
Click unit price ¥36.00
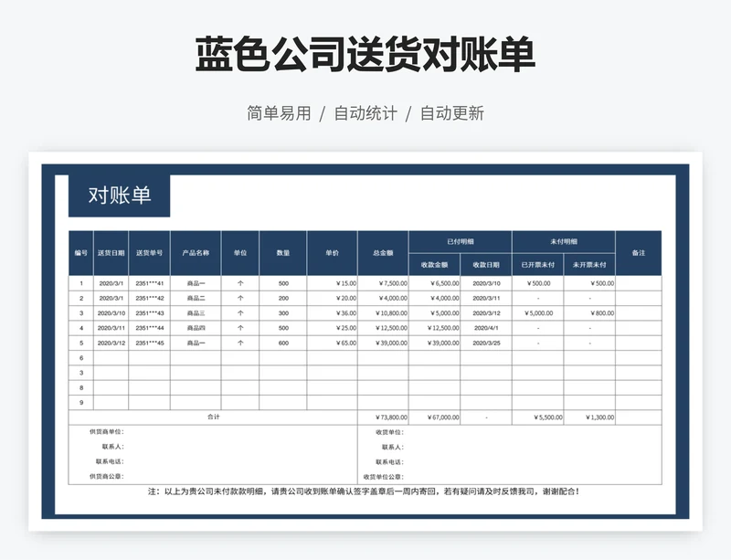332,313
